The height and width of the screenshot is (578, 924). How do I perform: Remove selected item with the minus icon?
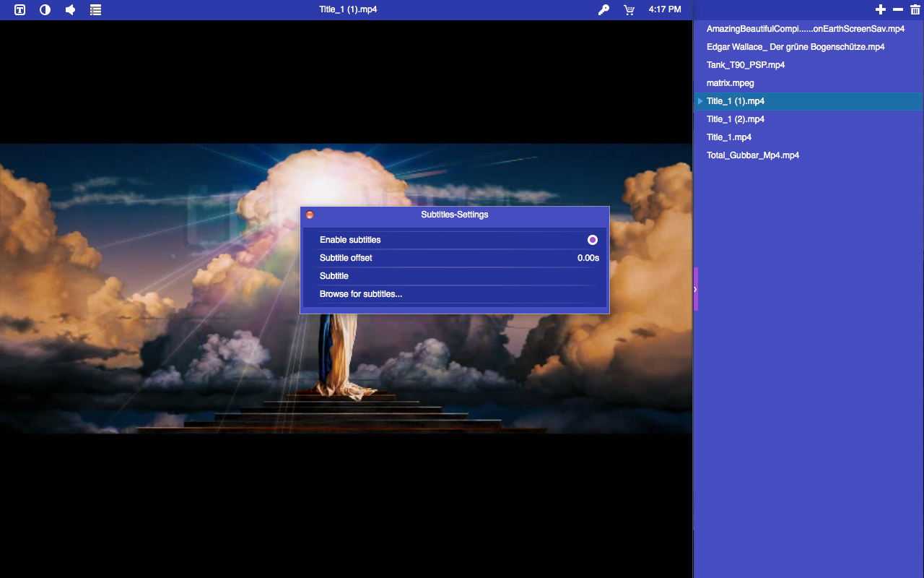pos(898,9)
